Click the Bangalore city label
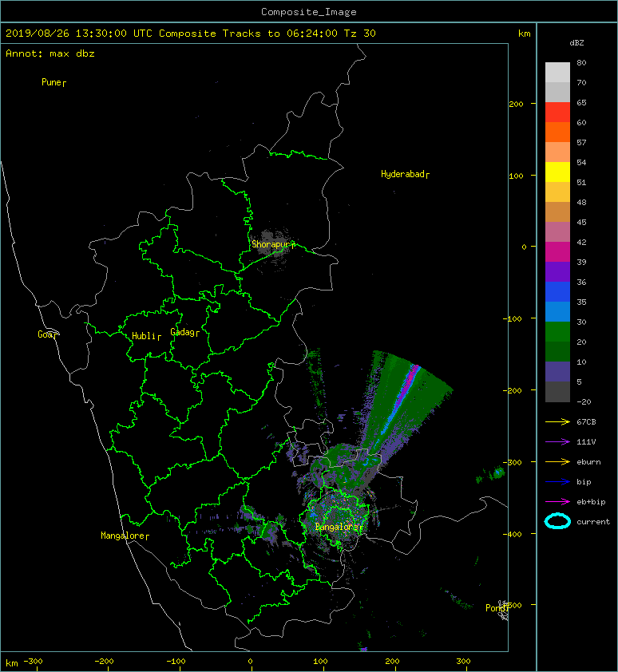Viewport: 618px width, 672px height. [339, 527]
